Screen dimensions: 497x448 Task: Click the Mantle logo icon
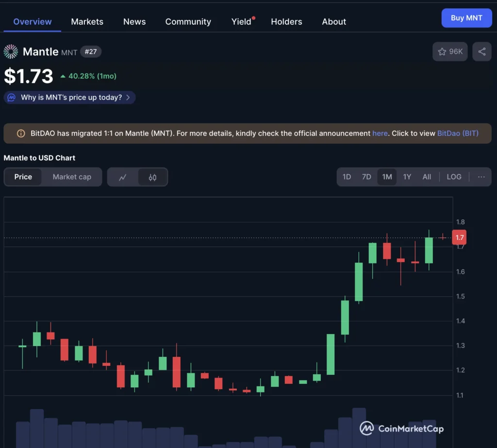coord(11,51)
